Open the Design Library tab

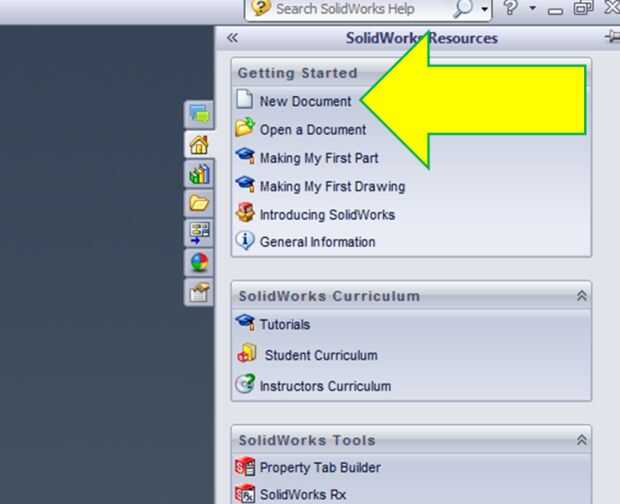pyautogui.click(x=199, y=174)
